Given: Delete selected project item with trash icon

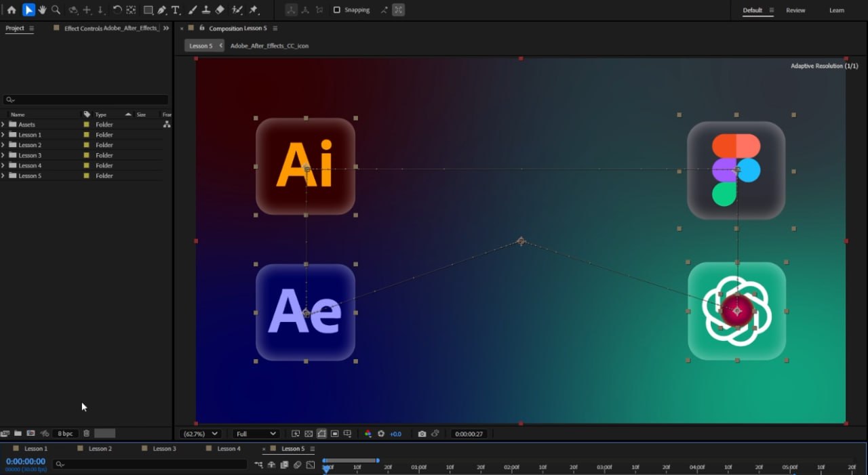Looking at the screenshot, I should click(86, 433).
